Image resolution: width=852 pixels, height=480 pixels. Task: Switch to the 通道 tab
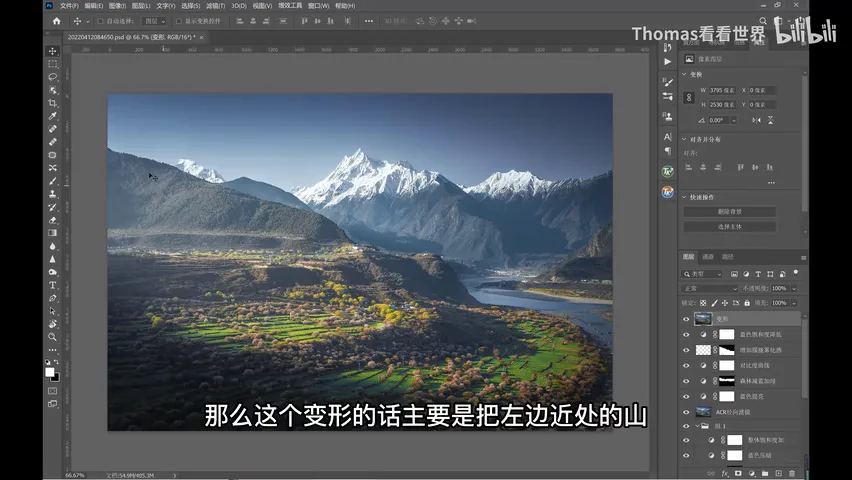coord(708,257)
